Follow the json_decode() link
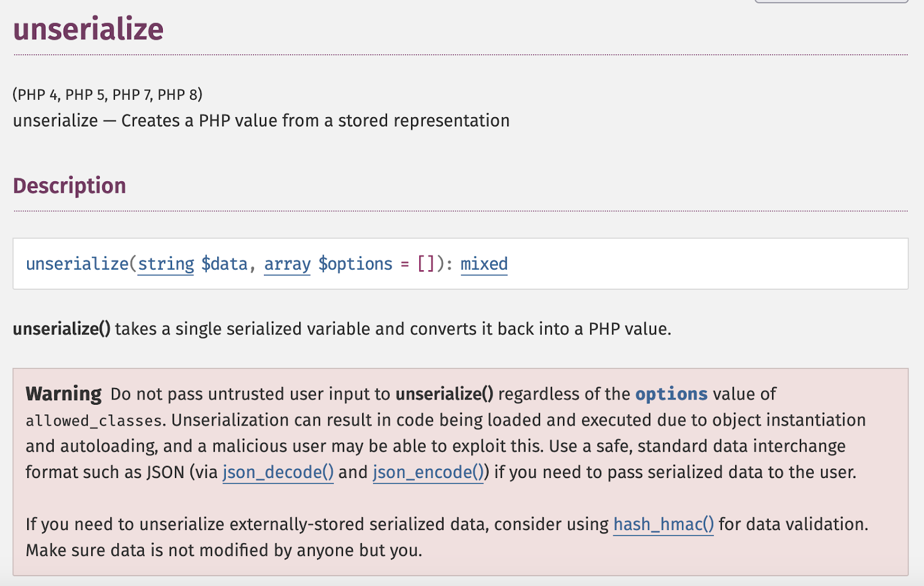The height and width of the screenshot is (586, 924). click(278, 472)
